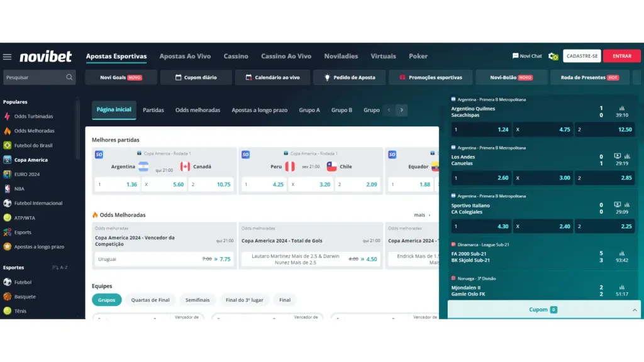The height and width of the screenshot is (362, 644).
Task: Click the Odds Turbinadas lightning icon
Action: (x=8, y=116)
